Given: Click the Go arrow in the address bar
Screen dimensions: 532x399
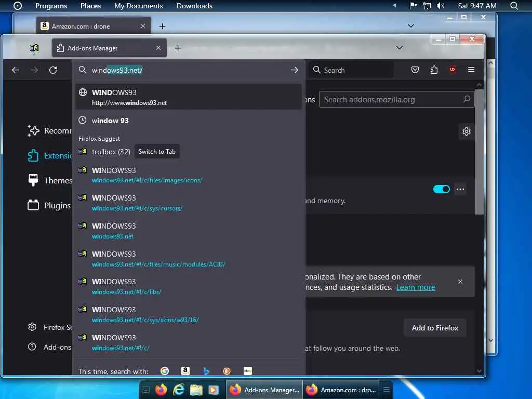Looking at the screenshot, I should 295,70.
